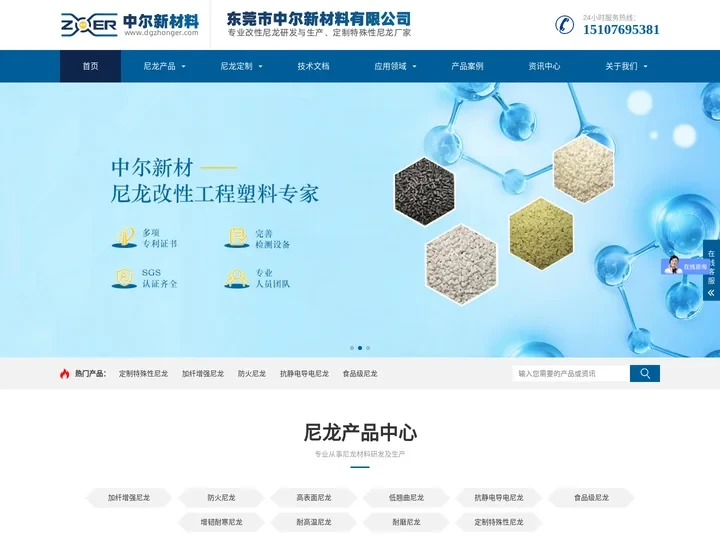Click the flame hot products icon

point(64,373)
